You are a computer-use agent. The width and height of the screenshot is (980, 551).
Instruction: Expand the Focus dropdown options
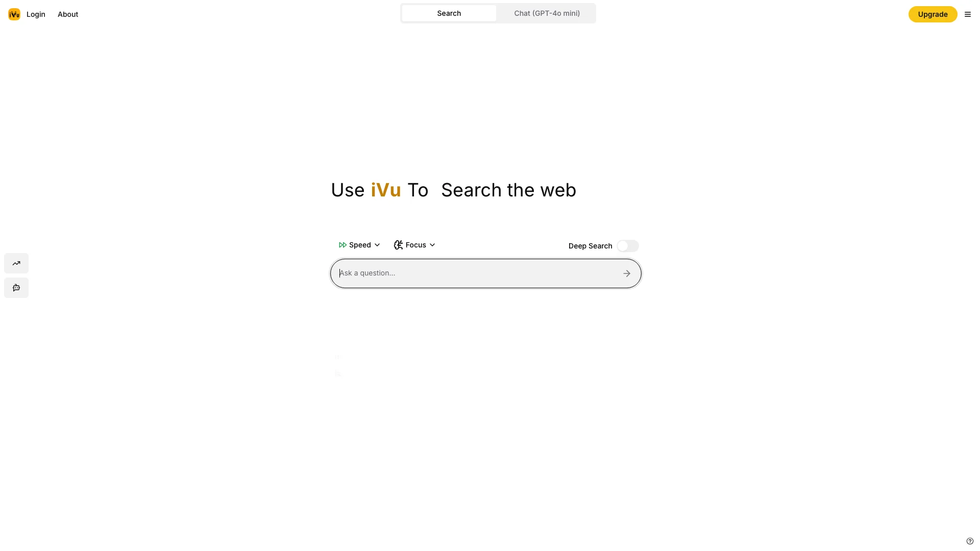pos(414,245)
